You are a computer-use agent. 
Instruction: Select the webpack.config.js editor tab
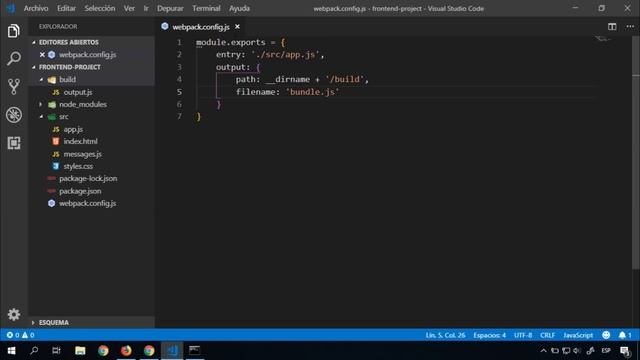(200, 27)
